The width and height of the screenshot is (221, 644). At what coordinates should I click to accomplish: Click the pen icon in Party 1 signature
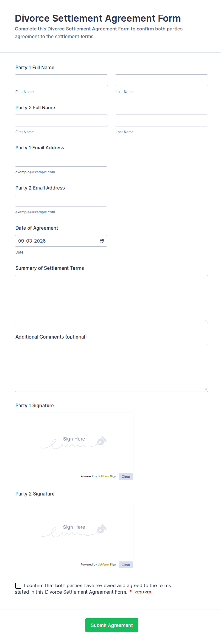pyautogui.click(x=102, y=441)
